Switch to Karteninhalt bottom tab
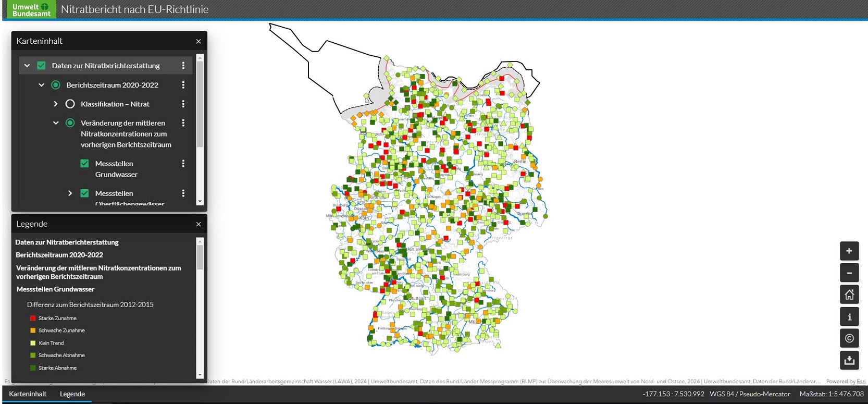The width and height of the screenshot is (868, 404). tap(28, 394)
